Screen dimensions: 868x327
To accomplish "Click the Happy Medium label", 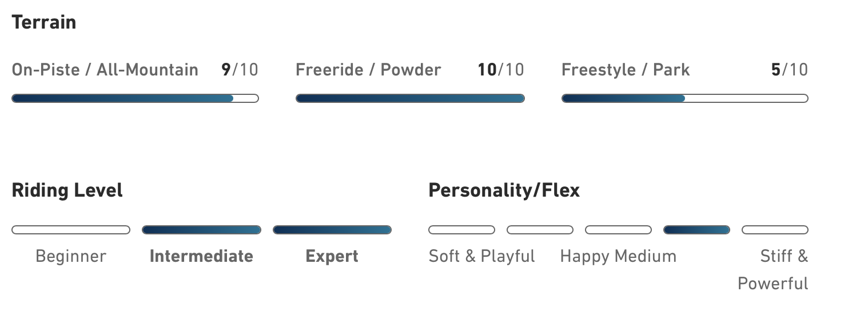I will point(618,256).
